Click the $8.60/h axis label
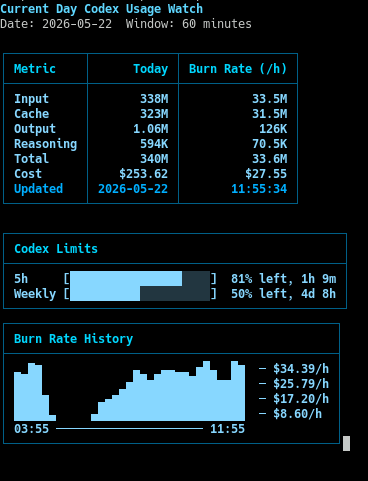 coord(298,414)
